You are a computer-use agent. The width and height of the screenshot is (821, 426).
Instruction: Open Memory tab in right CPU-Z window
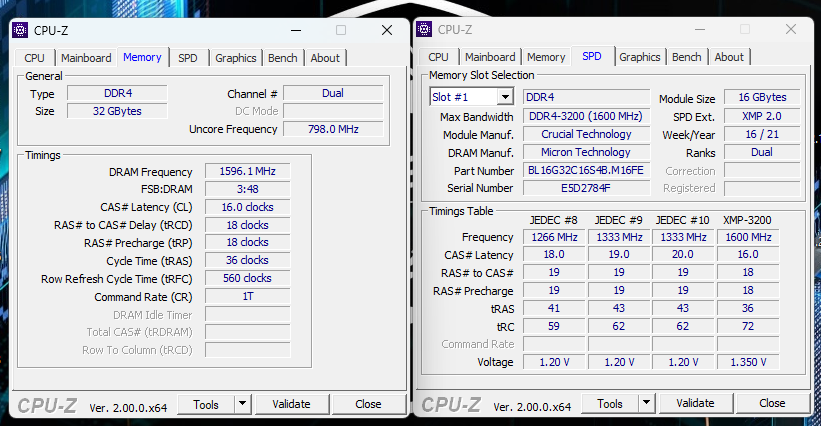click(x=546, y=57)
